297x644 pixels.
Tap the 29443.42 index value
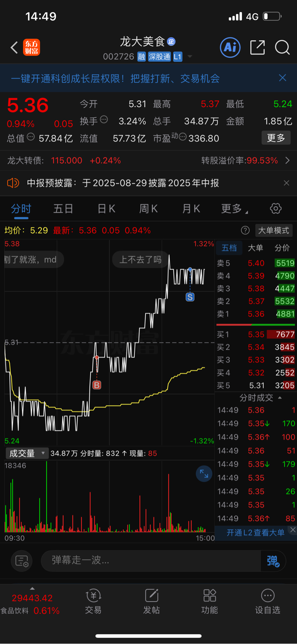coord(32,598)
